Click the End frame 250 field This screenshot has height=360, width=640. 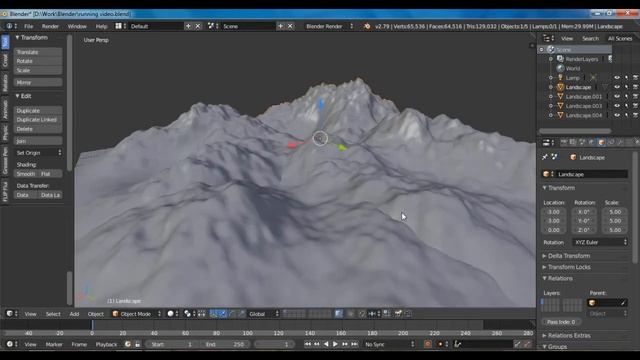[x=224, y=344]
